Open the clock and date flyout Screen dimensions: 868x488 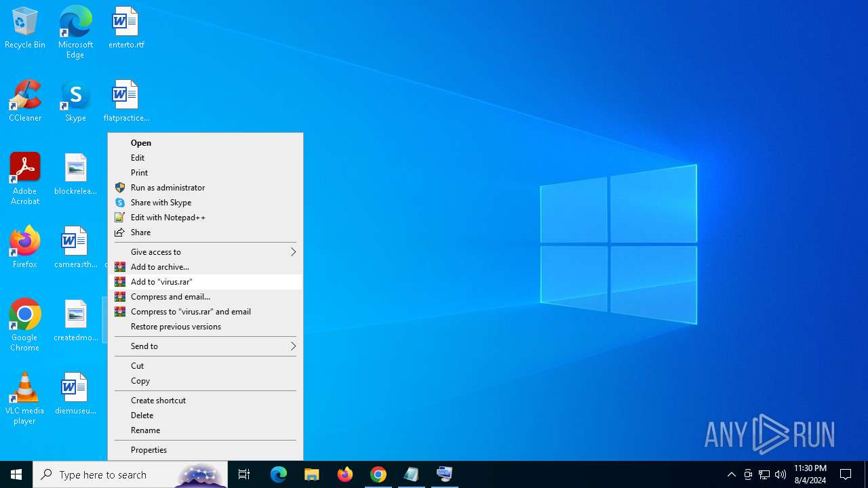[810, 474]
